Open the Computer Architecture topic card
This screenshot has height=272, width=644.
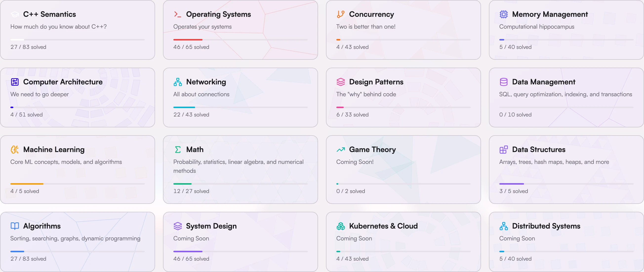click(x=78, y=97)
